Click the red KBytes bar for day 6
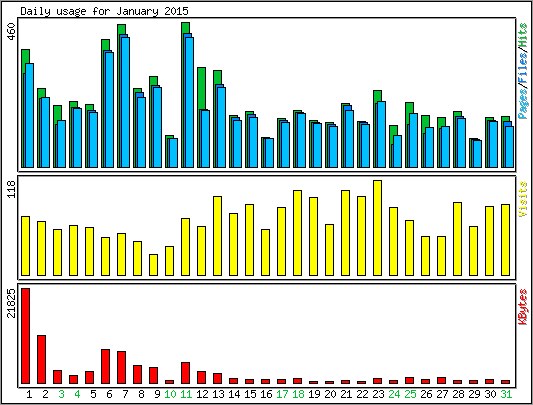533x405 pixels. (x=105, y=367)
